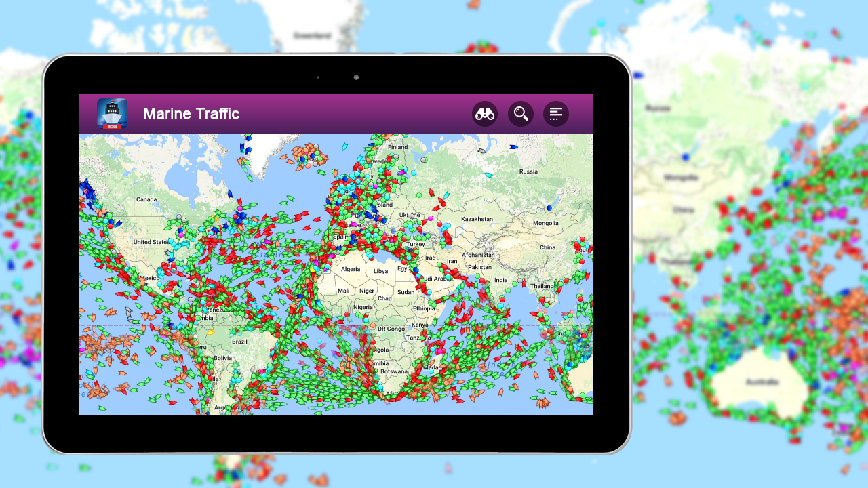Click the "Sudan" country label
This screenshot has width=868, height=488.
406,292
